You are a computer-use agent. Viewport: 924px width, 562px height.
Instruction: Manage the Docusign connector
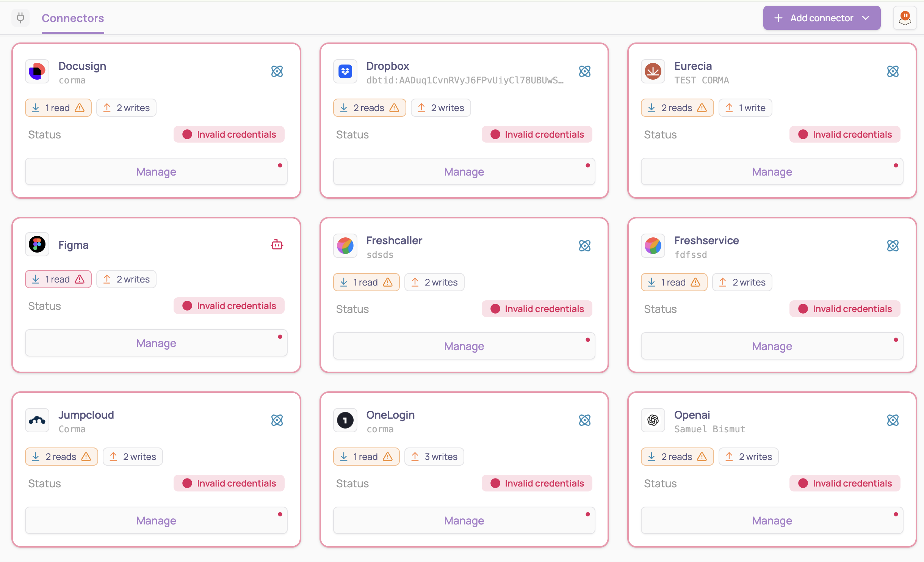pos(156,172)
